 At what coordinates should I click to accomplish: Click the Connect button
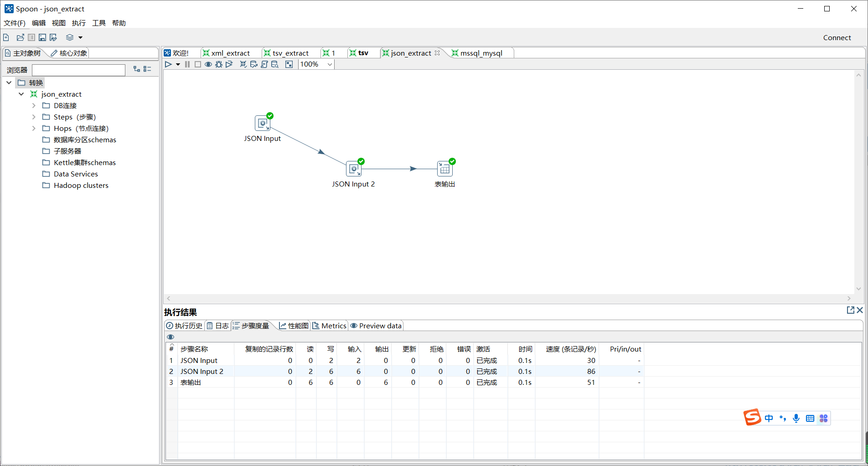[837, 38]
